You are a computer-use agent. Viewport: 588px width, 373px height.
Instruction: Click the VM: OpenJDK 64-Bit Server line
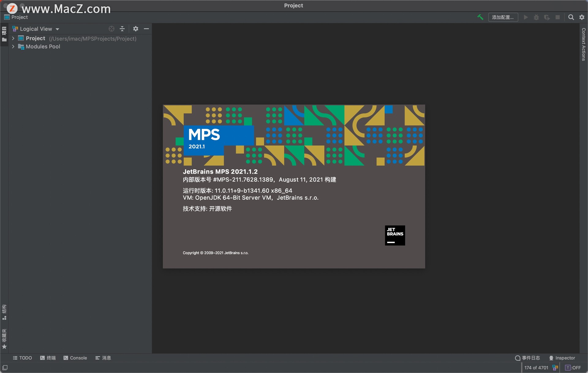click(x=251, y=198)
